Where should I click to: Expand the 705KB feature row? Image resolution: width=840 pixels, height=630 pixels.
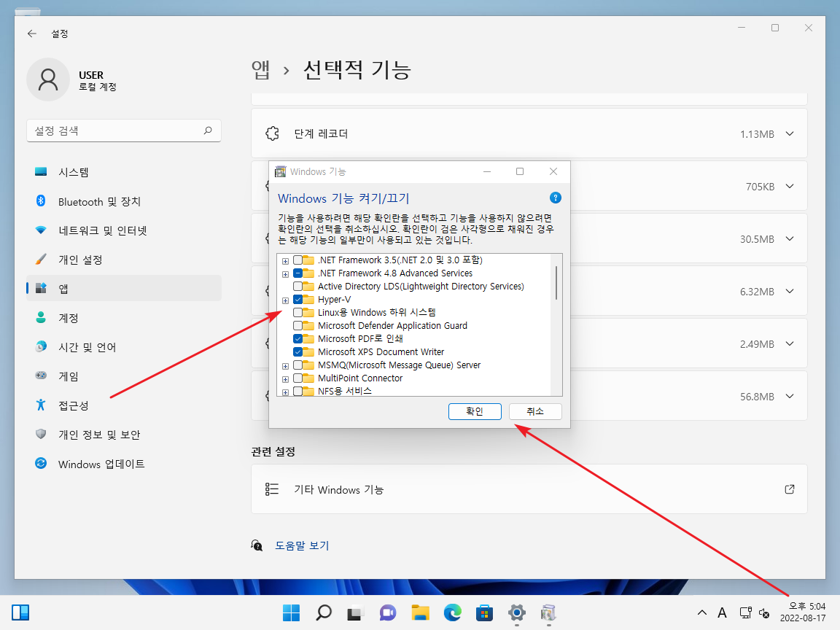coord(790,187)
